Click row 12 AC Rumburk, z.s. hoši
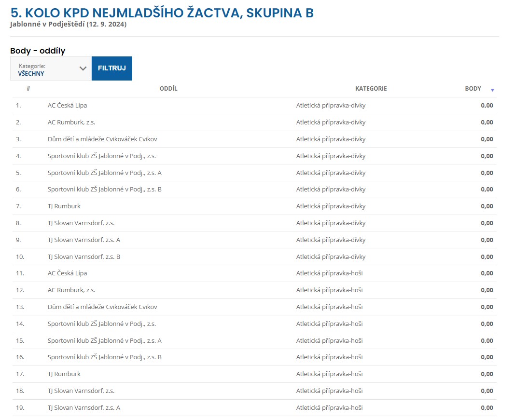The image size is (514, 420). (x=254, y=290)
